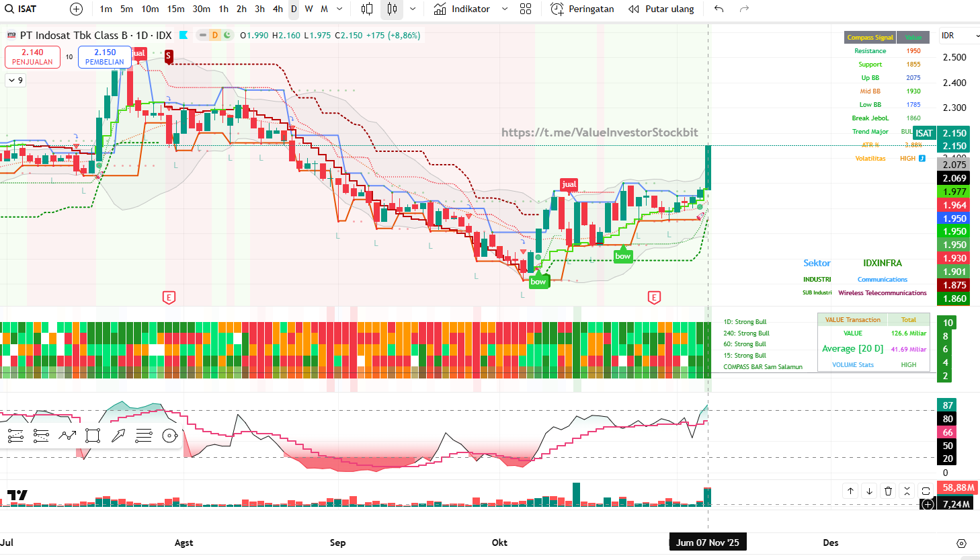
Task: Click the cyan flag next to the symbol name
Action: pos(183,35)
